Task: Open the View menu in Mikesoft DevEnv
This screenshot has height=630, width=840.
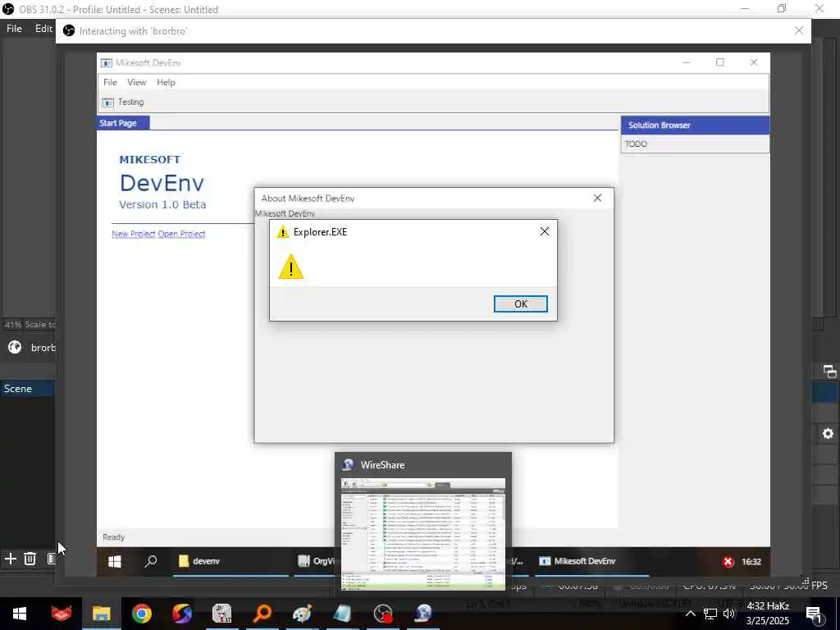Action: [x=137, y=82]
